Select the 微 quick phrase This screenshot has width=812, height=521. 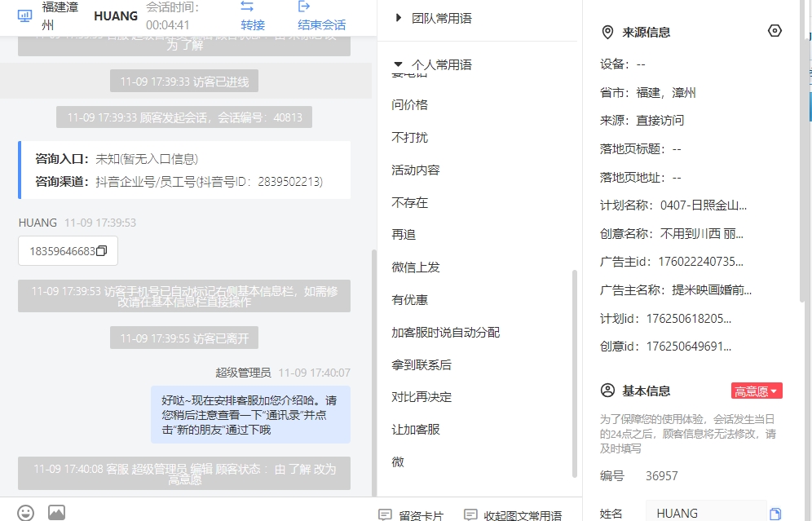(398, 462)
